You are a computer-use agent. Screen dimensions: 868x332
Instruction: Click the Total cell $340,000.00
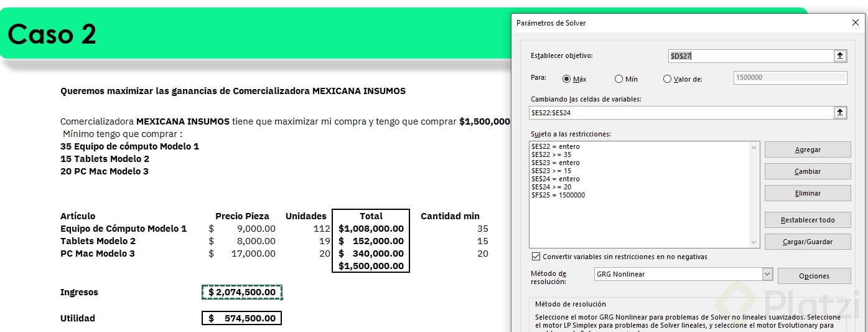tap(371, 254)
